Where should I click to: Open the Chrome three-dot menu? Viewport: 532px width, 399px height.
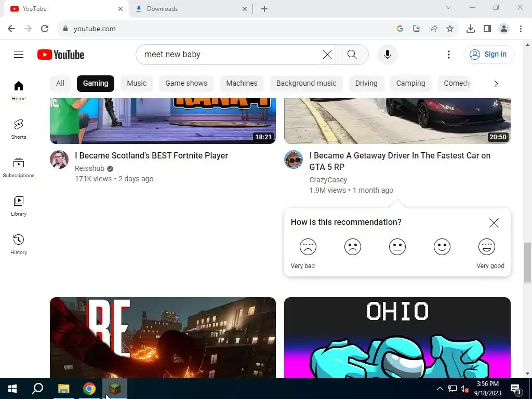click(x=521, y=29)
